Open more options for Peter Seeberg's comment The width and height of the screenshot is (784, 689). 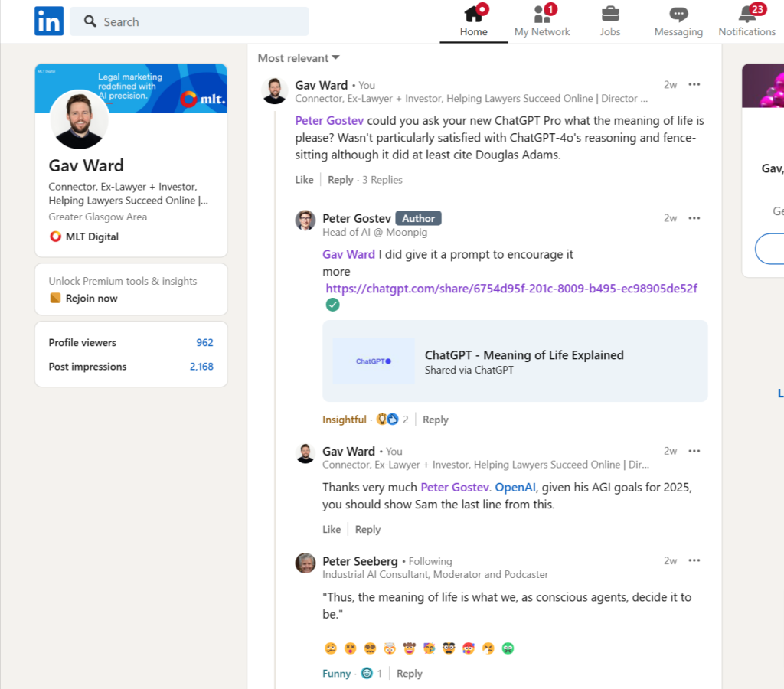694,560
